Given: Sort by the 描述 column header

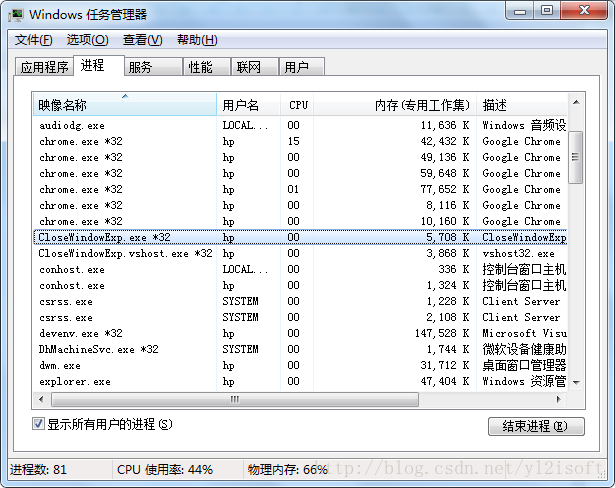Looking at the screenshot, I should click(x=522, y=105).
